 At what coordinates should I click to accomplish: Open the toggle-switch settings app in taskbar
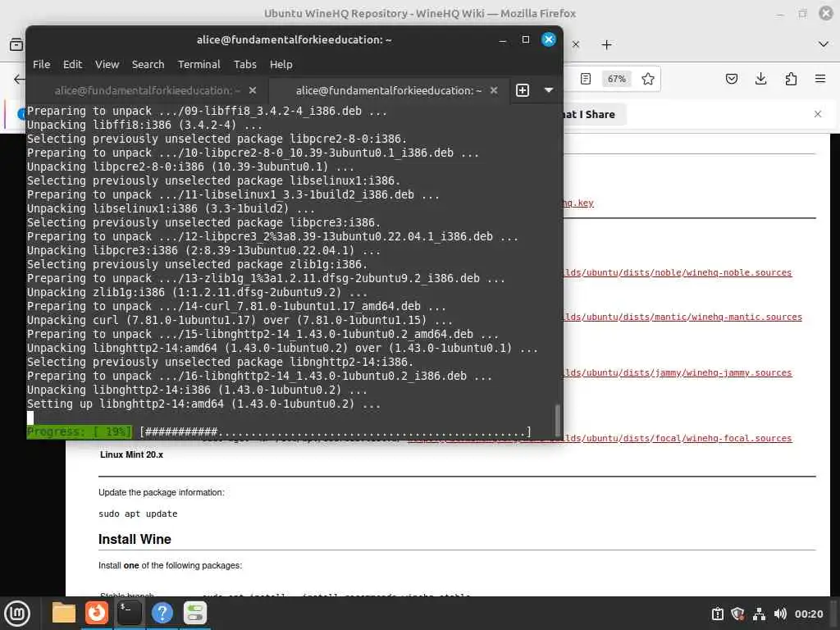click(195, 614)
